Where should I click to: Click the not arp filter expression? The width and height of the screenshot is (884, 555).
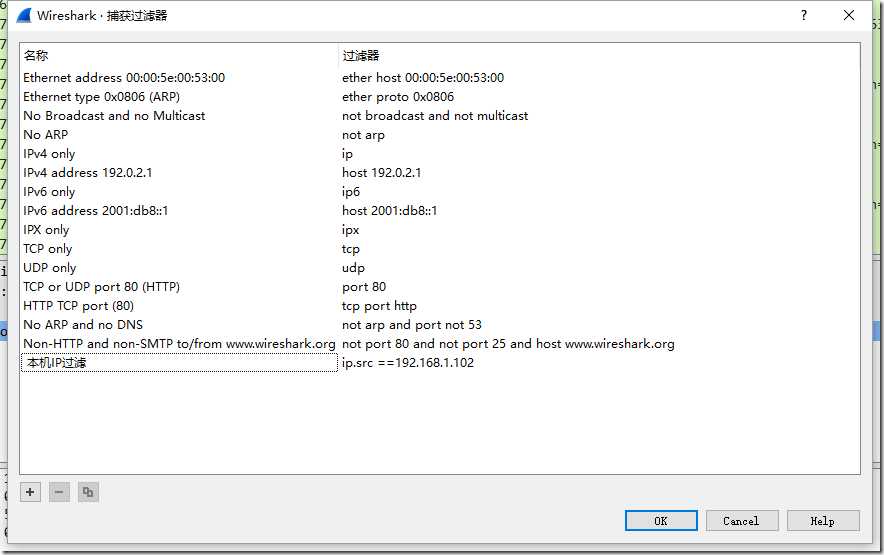coord(363,135)
